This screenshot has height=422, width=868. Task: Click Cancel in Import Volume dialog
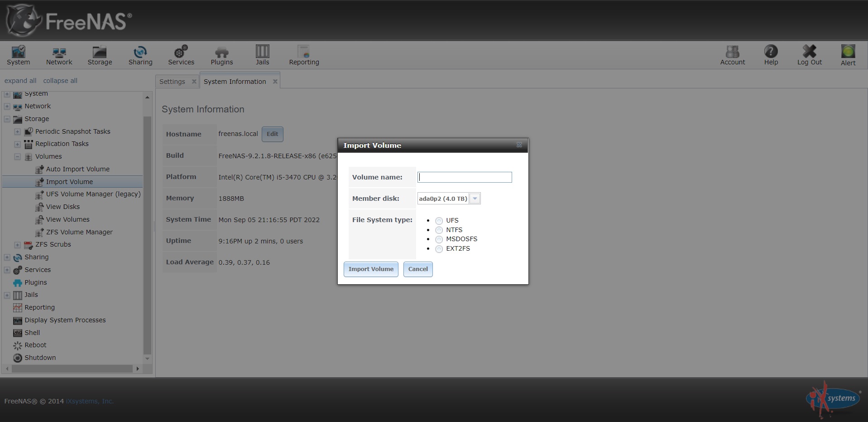[x=418, y=269]
